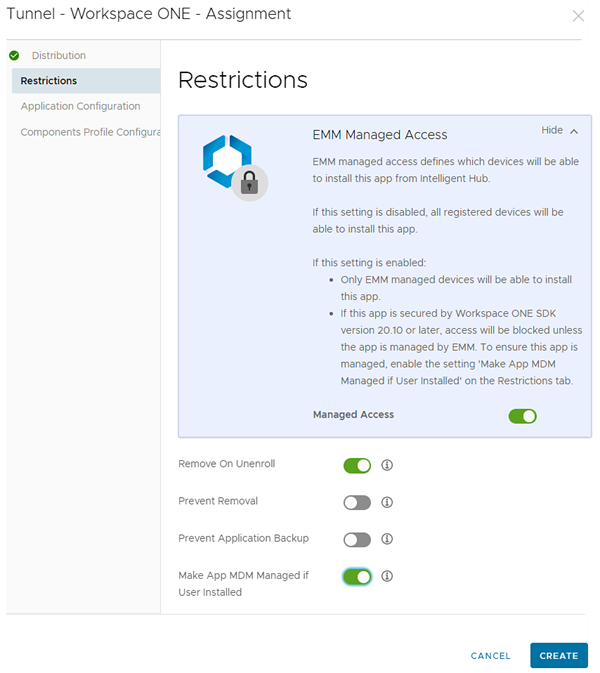Open info icon for Prevent Application Backup
The width and height of the screenshot is (600, 673).
point(387,539)
